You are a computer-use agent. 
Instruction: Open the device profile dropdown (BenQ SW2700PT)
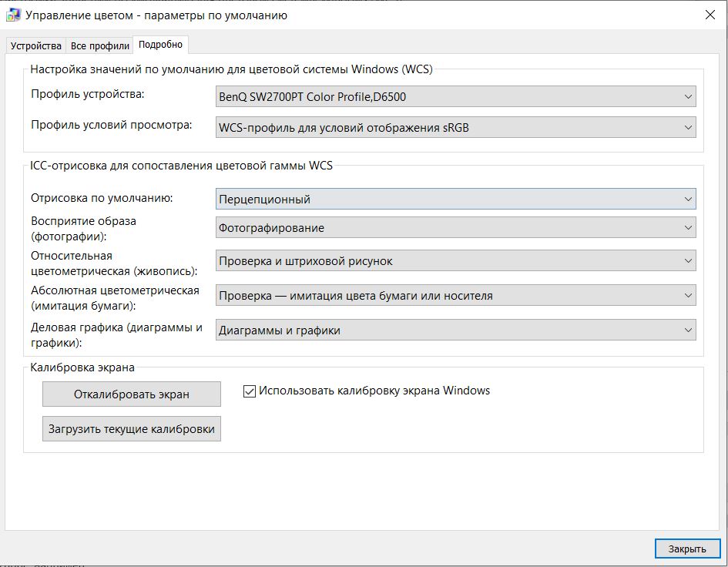point(455,97)
